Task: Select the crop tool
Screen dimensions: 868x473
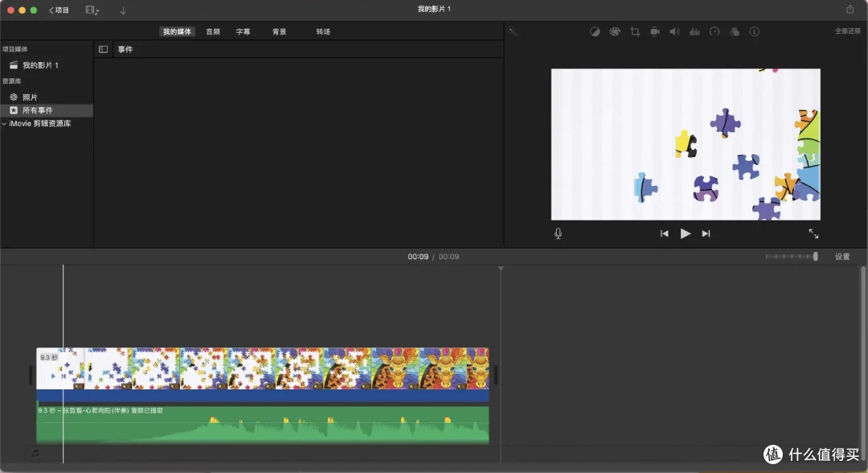Action: pyautogui.click(x=635, y=31)
